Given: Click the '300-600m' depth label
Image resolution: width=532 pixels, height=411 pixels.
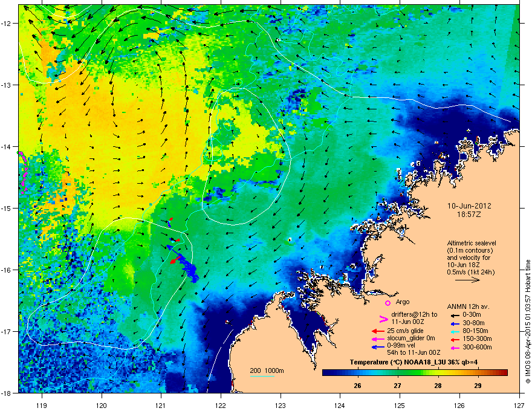Looking at the screenshot, I should [477, 348].
